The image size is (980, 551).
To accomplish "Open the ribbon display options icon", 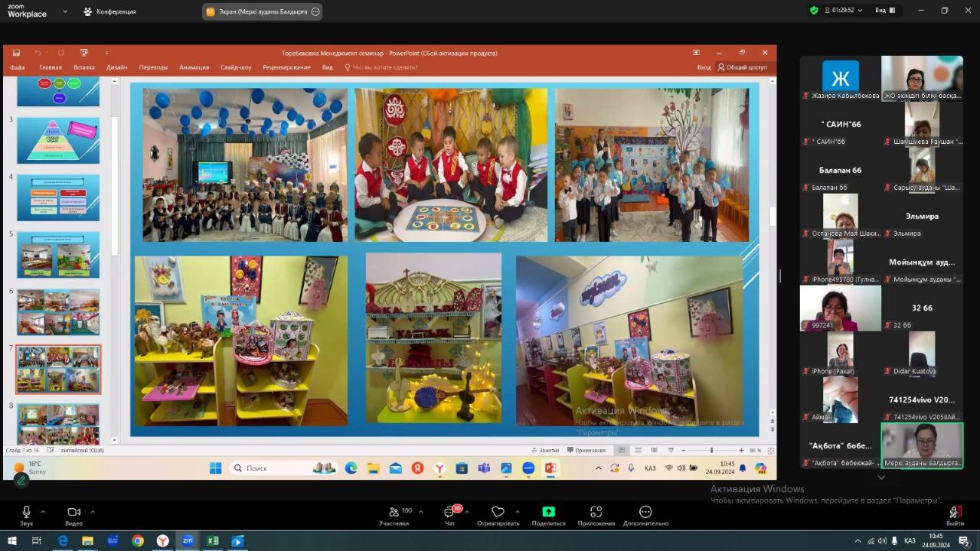I will (x=696, y=53).
